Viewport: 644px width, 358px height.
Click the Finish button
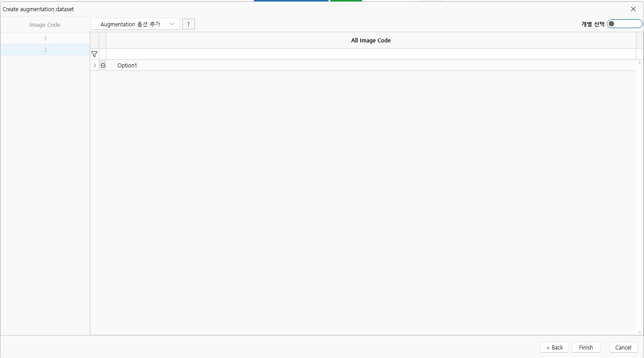tap(585, 347)
